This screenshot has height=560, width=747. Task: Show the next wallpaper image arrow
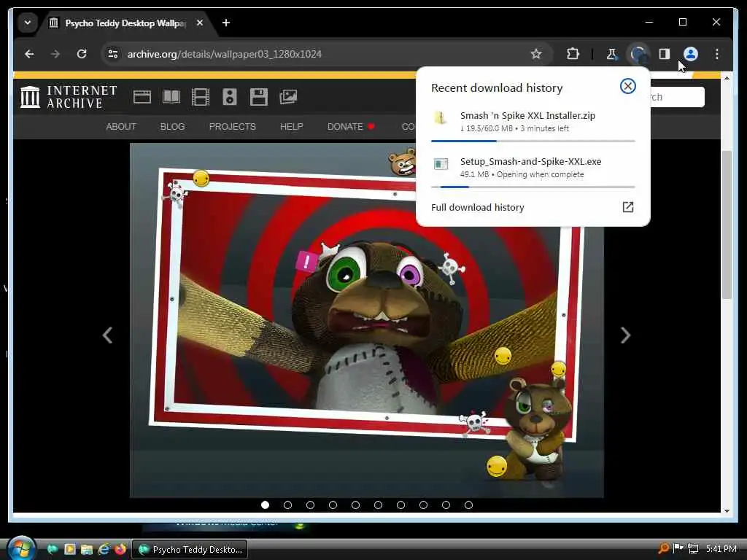(625, 335)
